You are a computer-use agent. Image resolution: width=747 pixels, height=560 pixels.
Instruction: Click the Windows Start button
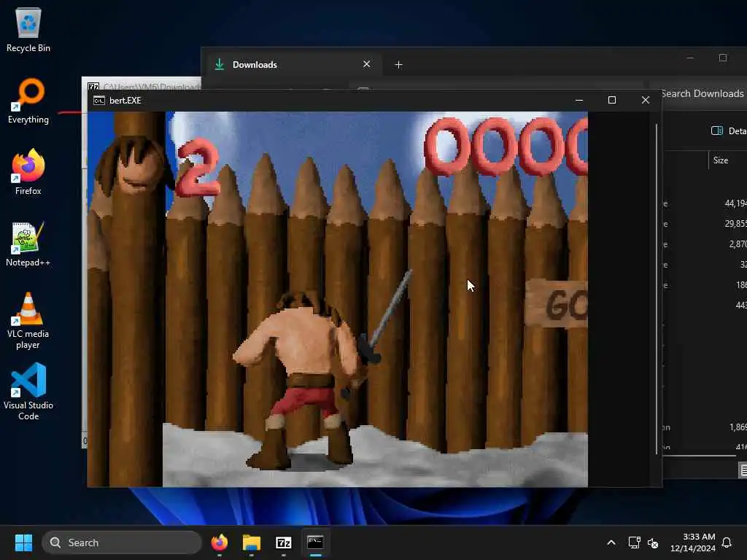[23, 542]
